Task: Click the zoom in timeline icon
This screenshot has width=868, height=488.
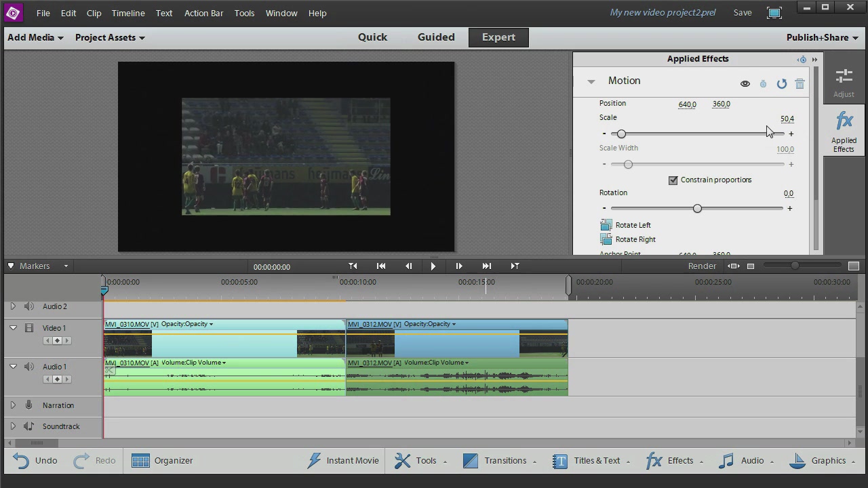Action: [854, 266]
